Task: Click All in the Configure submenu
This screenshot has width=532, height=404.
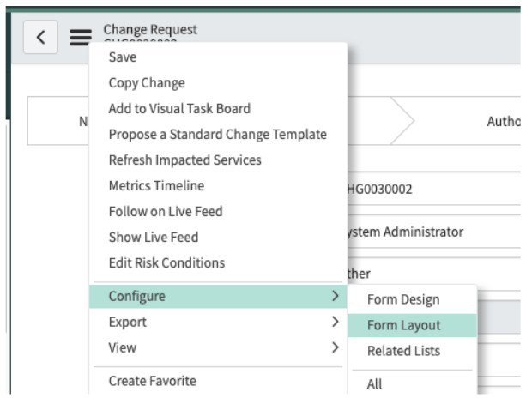Action: pos(375,384)
